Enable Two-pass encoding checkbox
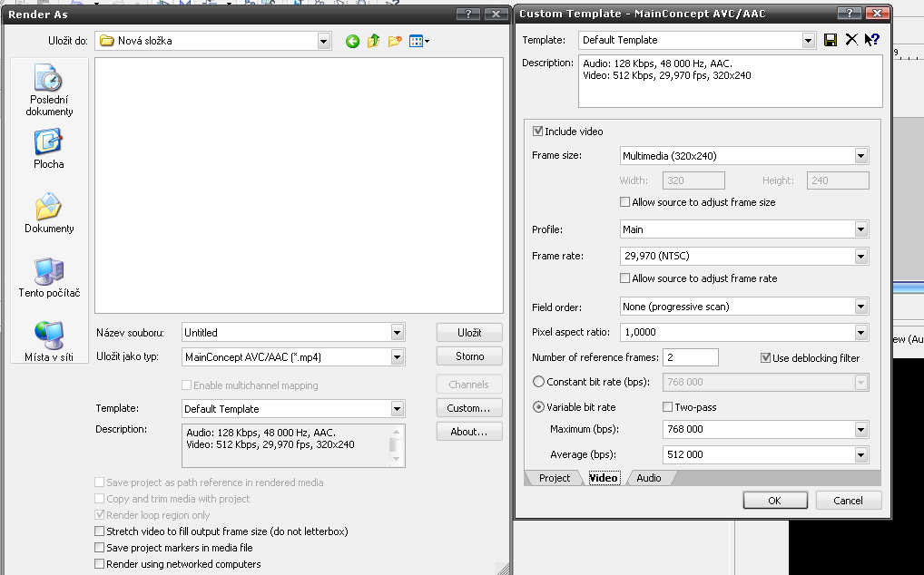 point(668,406)
